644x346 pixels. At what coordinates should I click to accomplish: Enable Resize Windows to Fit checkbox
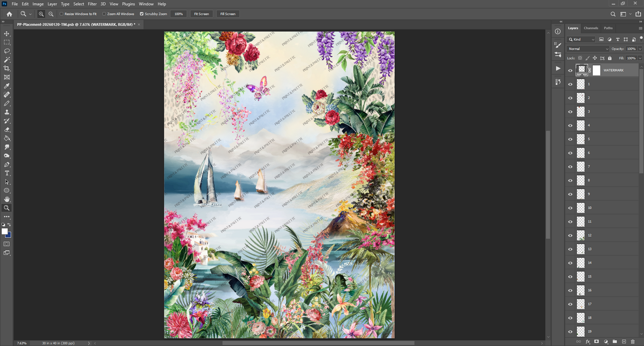pos(62,14)
